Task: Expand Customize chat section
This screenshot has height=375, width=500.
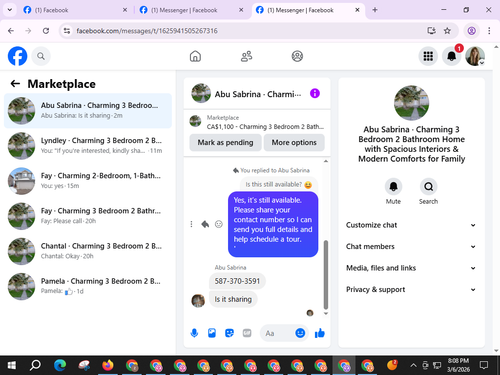Action: [x=411, y=225]
